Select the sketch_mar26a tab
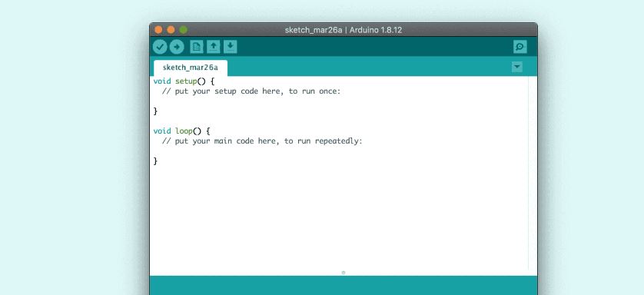 coord(190,68)
